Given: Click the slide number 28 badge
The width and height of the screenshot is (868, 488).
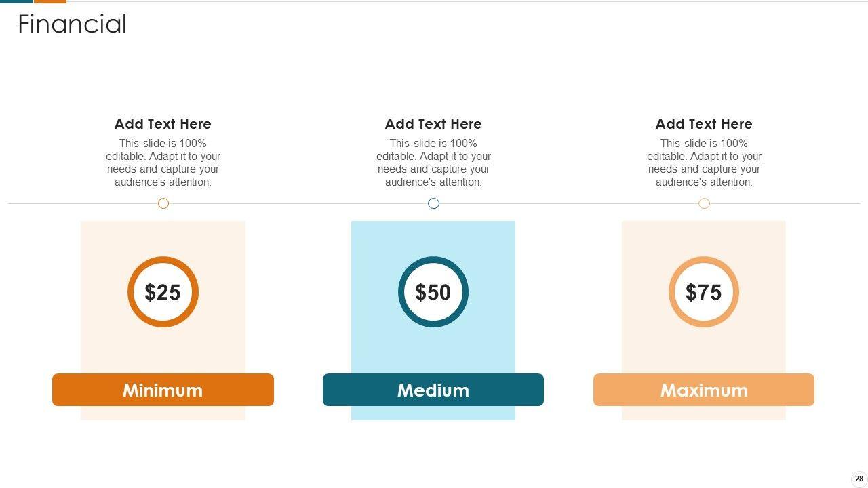Looking at the screenshot, I should pyautogui.click(x=859, y=479).
